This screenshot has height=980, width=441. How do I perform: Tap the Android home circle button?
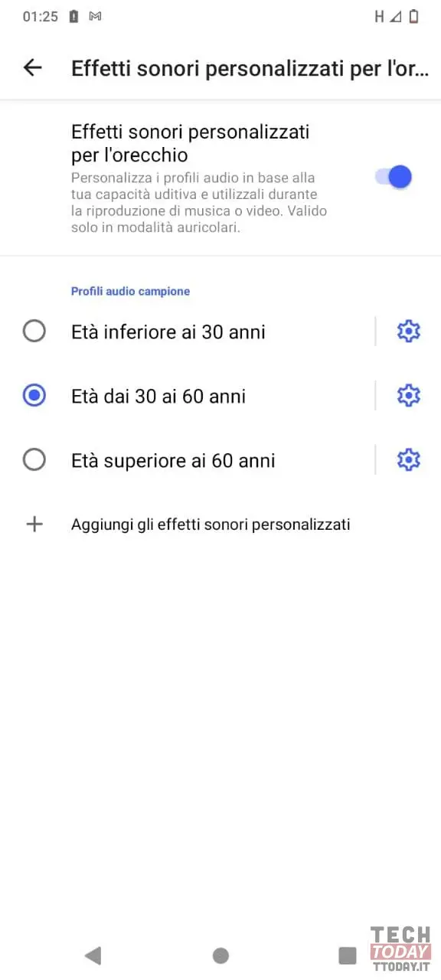[x=220, y=955]
